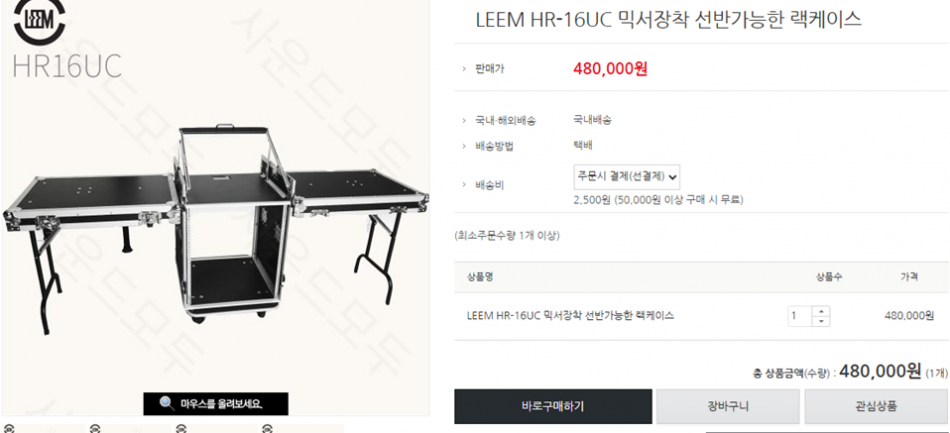
Task: Add item via the 장바구니 cart button
Action: pos(728,406)
